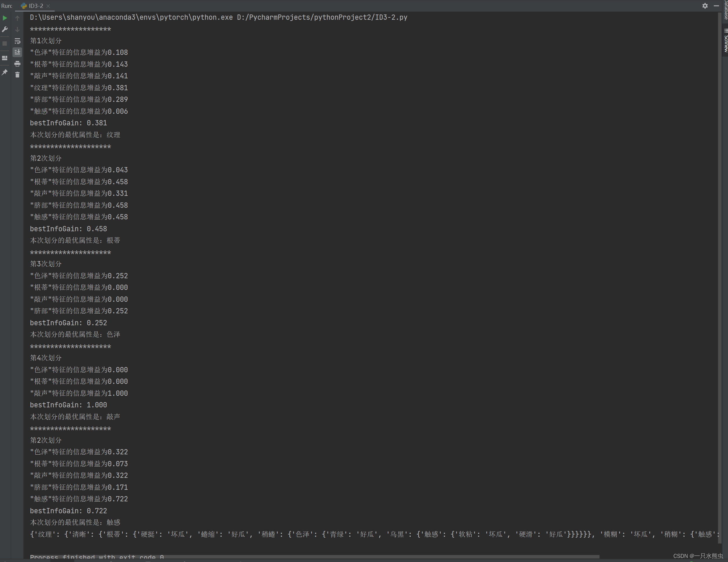This screenshot has height=562, width=728.
Task: Restore layout icon in Run sidebar
Action: (x=5, y=58)
